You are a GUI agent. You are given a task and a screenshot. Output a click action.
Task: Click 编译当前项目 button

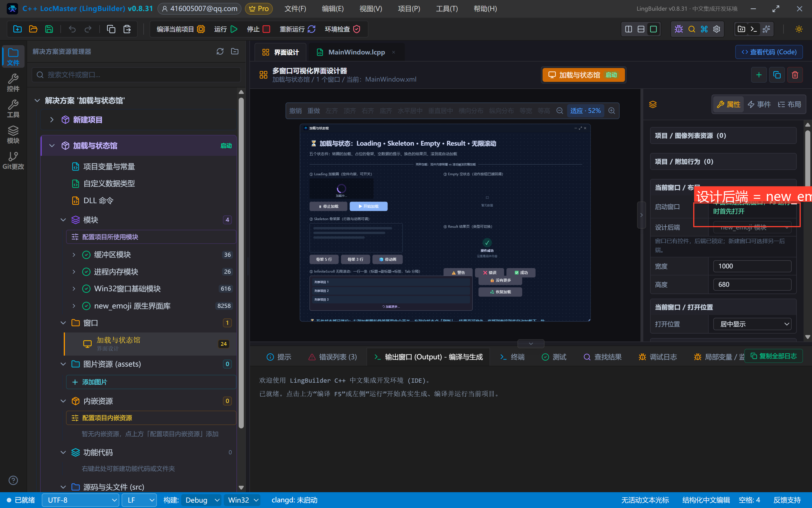pos(181,29)
